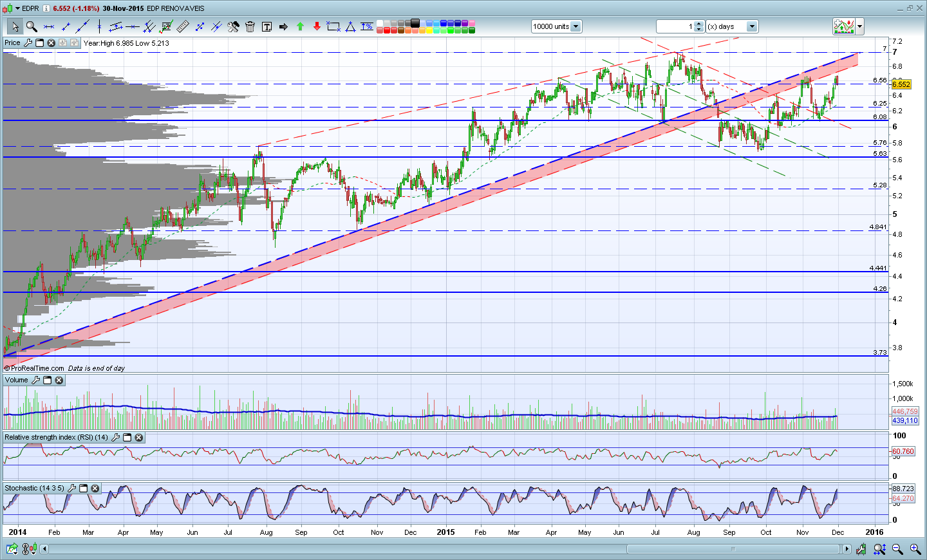Pick the green up-arrow marker tool
The height and width of the screenshot is (560, 927).
[x=300, y=26]
